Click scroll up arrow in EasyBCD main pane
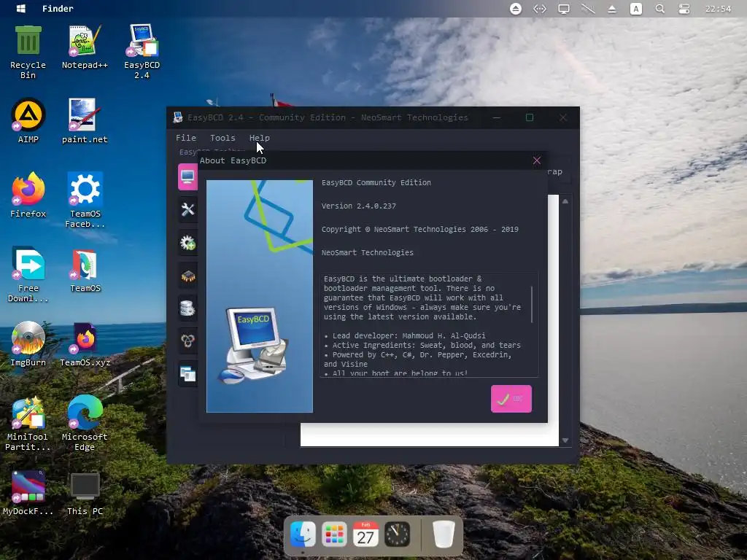Screen dimensions: 747x560 (565, 201)
